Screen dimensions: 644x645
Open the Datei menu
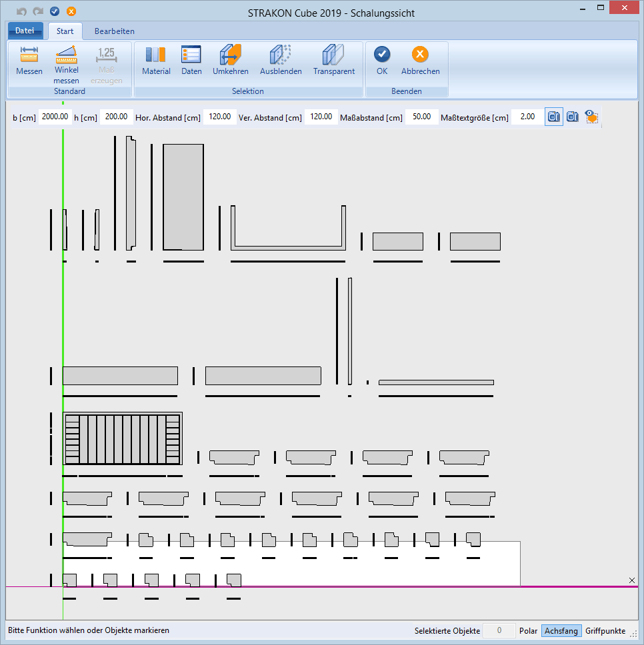pos(25,31)
